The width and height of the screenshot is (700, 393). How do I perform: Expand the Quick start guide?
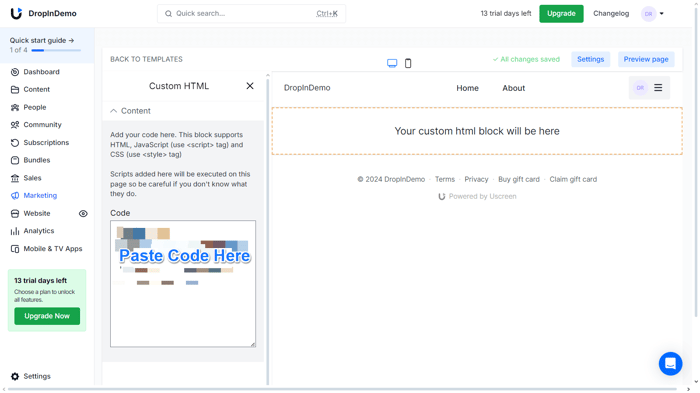42,40
